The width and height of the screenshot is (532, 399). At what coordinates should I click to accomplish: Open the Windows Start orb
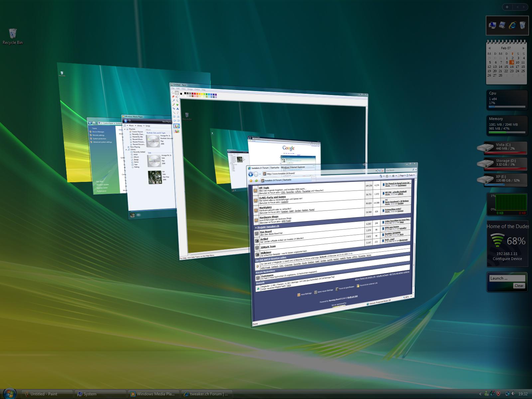(9, 394)
